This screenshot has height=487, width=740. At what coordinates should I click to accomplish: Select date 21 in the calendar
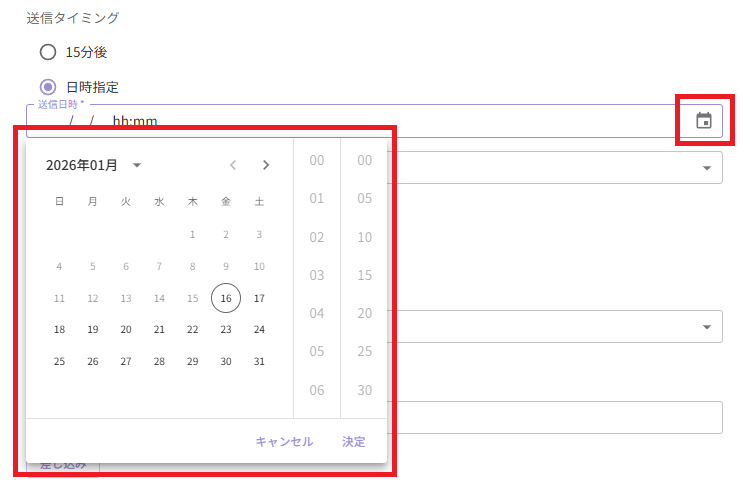pos(160,329)
